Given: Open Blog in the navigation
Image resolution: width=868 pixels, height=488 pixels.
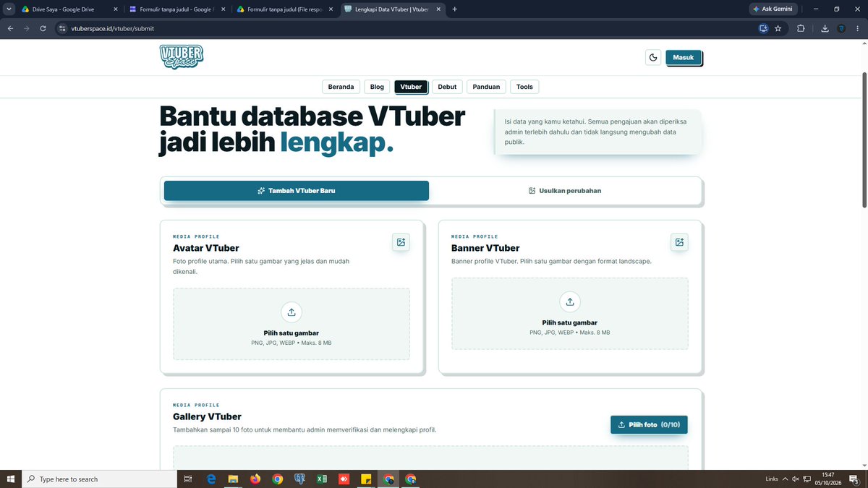Looking at the screenshot, I should point(377,87).
